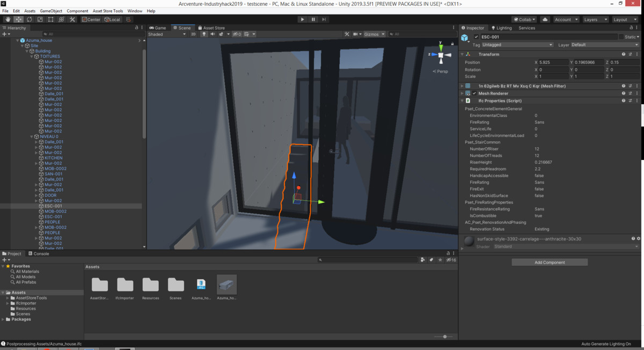Select the Hand tool in toolbar
644x350 pixels.
[x=8, y=19]
